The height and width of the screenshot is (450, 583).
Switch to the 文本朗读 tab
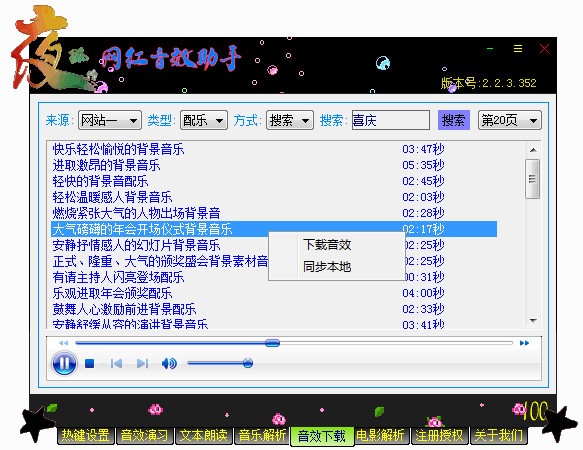click(203, 435)
